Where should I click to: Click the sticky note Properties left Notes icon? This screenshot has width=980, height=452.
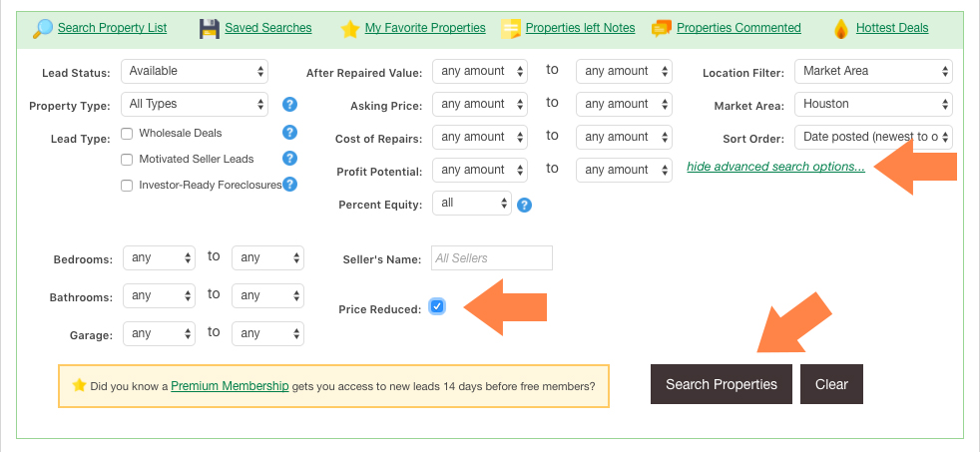click(x=511, y=29)
